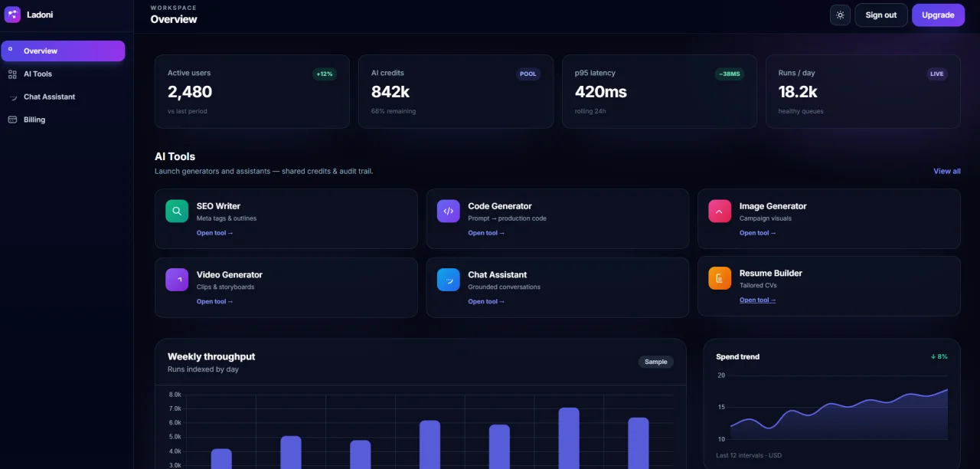The image size is (980, 469).
Task: Click the −38MS badge on p95 latency
Action: click(x=729, y=74)
